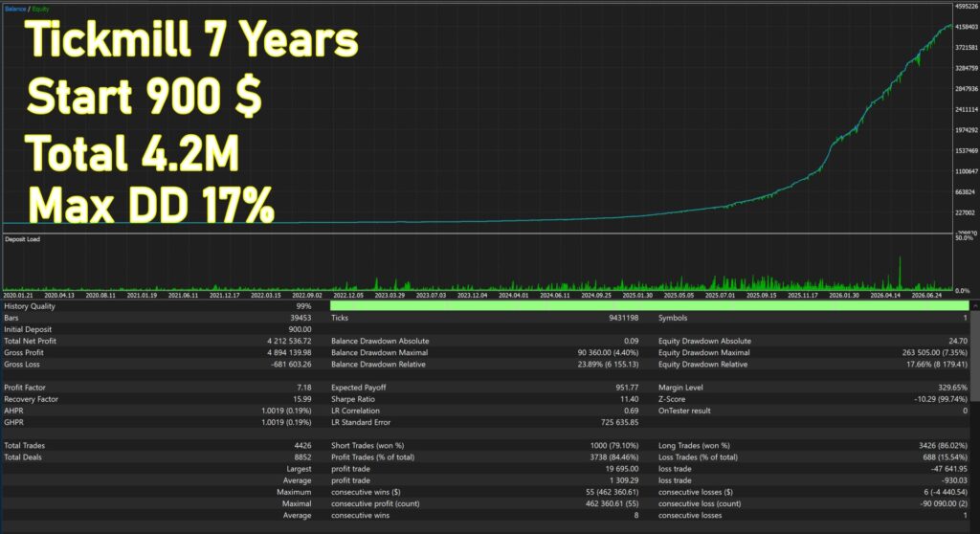This screenshot has width=980, height=534.
Task: Select the Bars value '39453'
Action: tap(301, 318)
